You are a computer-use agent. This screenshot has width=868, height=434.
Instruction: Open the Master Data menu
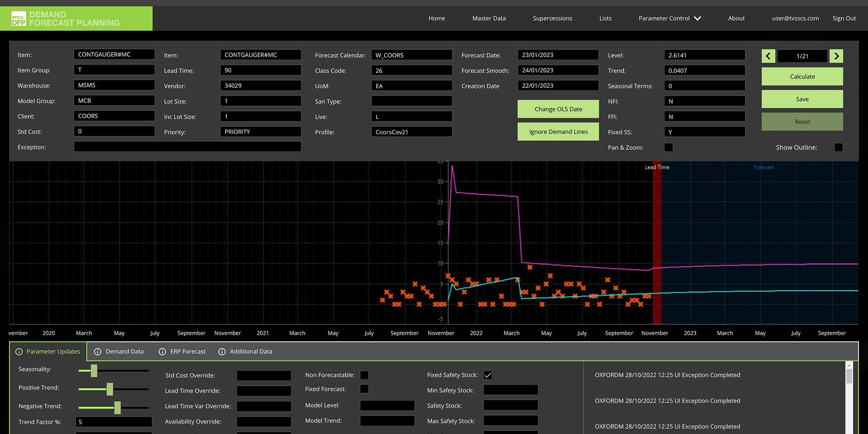coord(489,19)
